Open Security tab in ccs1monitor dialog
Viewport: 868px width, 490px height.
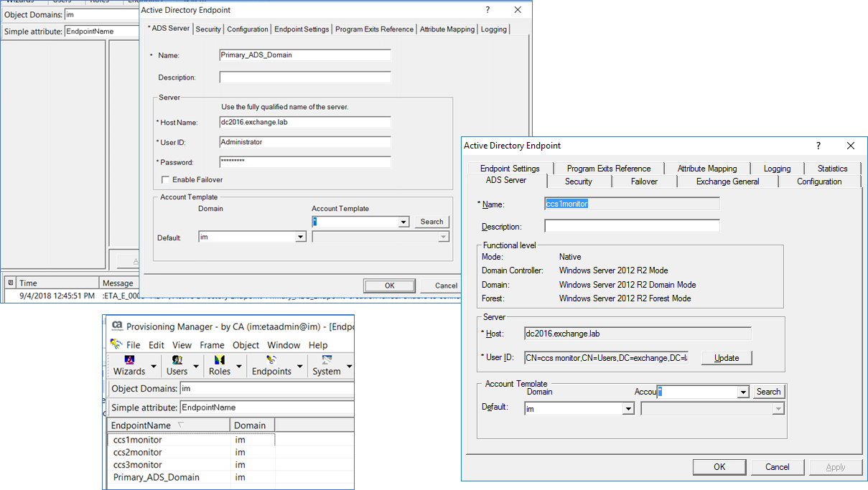coord(579,182)
